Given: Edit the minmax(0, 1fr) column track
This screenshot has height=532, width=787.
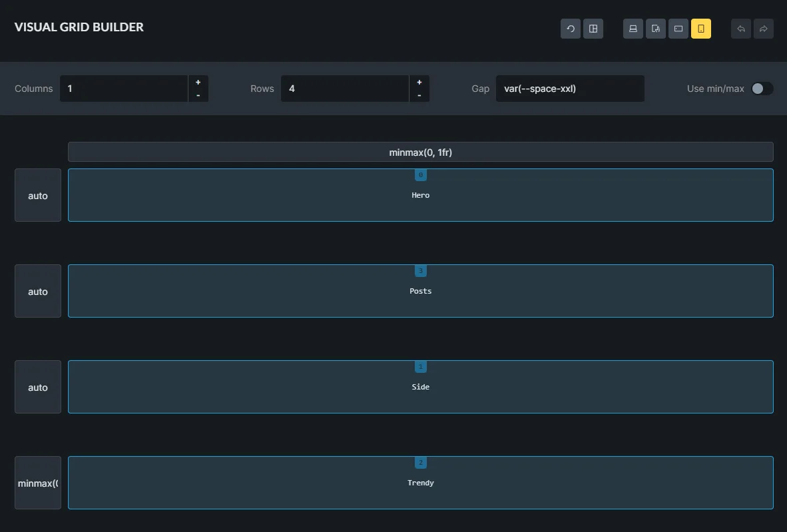Looking at the screenshot, I should pyautogui.click(x=421, y=152).
